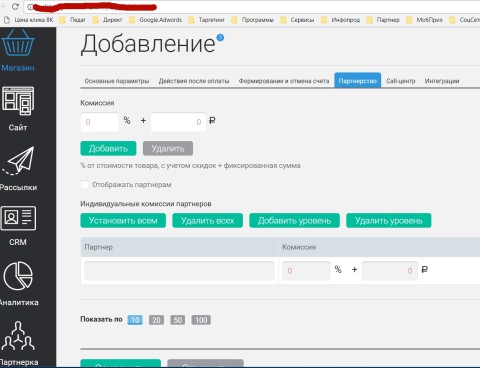Open the Магазин basket icon

coord(18,43)
